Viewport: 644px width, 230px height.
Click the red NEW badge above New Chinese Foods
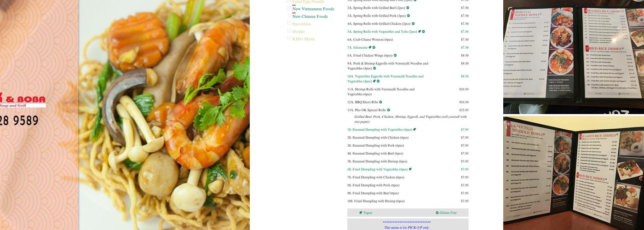tap(294, 13)
